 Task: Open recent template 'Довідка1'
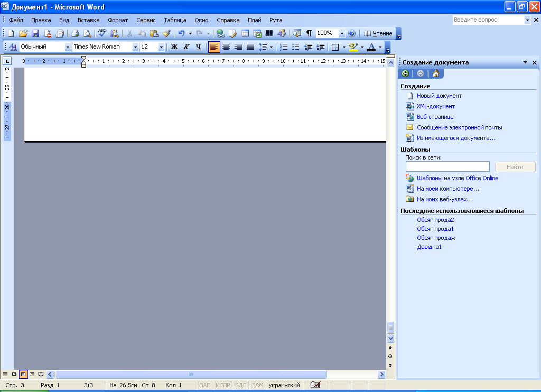(429, 247)
